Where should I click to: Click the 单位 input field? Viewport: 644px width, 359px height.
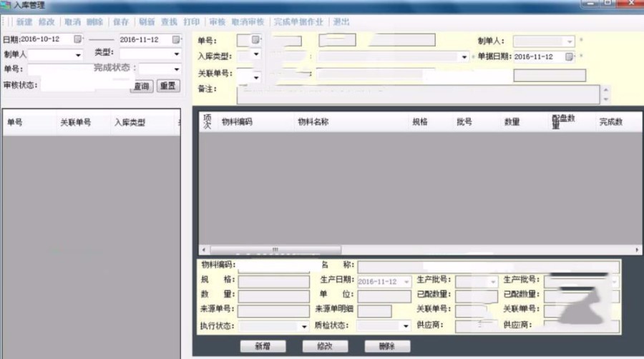point(384,296)
